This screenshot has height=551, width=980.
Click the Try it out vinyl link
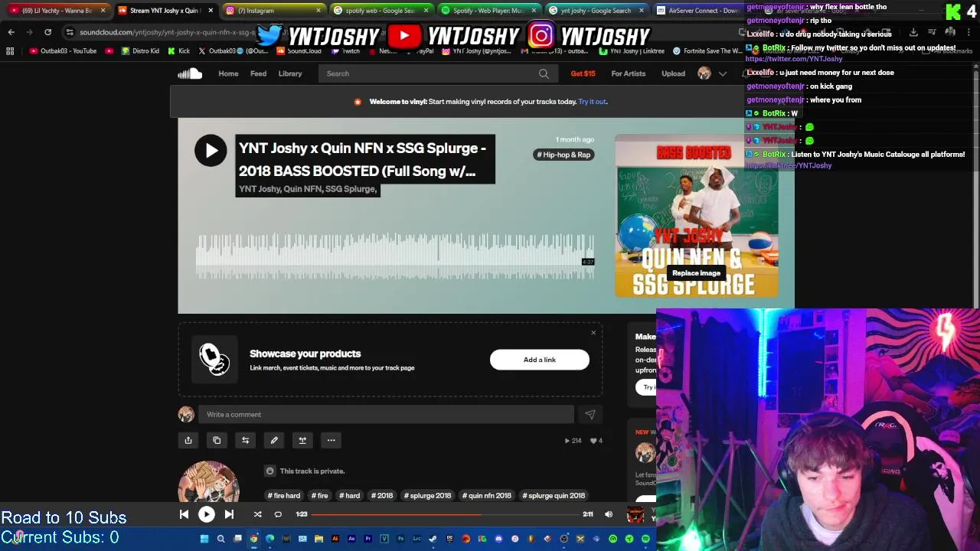[593, 101]
